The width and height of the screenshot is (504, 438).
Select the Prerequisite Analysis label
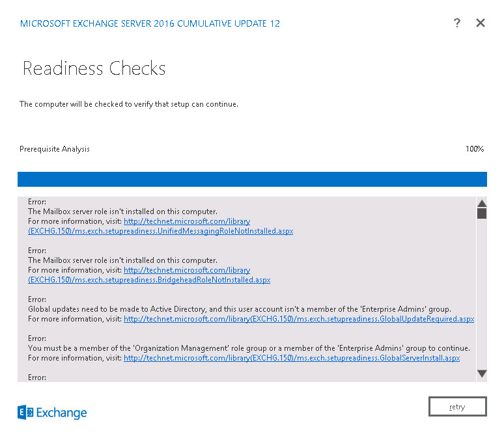(55, 149)
